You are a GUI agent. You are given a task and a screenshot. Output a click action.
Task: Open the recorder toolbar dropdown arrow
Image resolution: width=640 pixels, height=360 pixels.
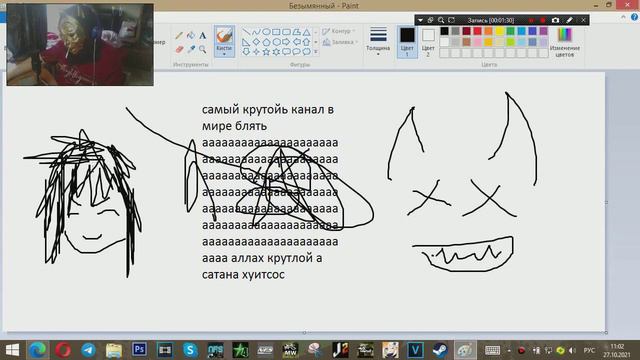click(x=420, y=20)
